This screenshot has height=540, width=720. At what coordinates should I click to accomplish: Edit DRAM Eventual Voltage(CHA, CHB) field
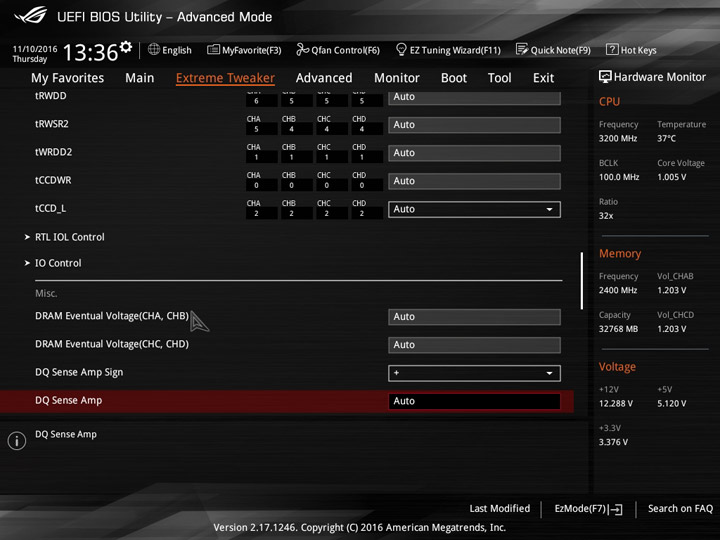click(474, 317)
